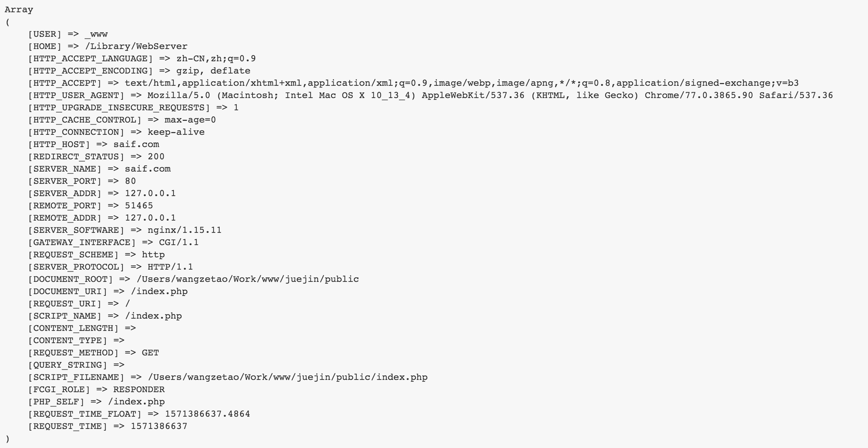Click the DOCUMENT_ROOT path value
The width and height of the screenshot is (868, 448).
click(248, 279)
